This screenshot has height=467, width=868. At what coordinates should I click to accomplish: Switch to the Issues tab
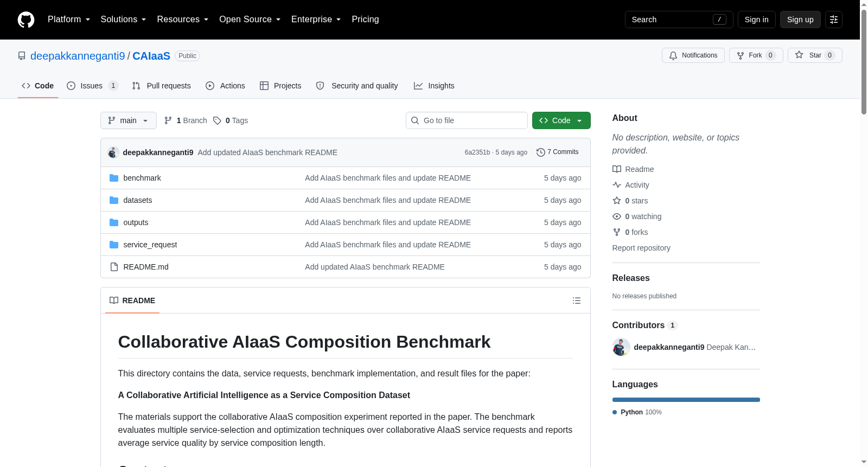pos(92,86)
